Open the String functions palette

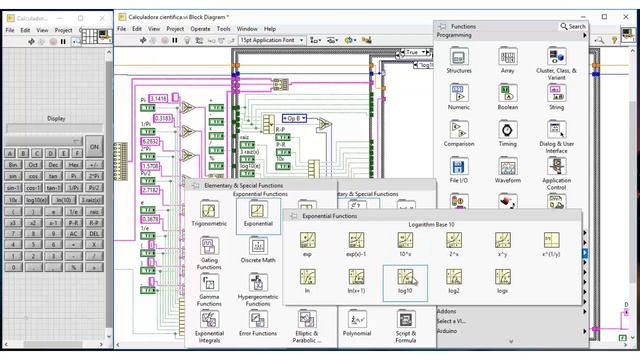[x=556, y=97]
